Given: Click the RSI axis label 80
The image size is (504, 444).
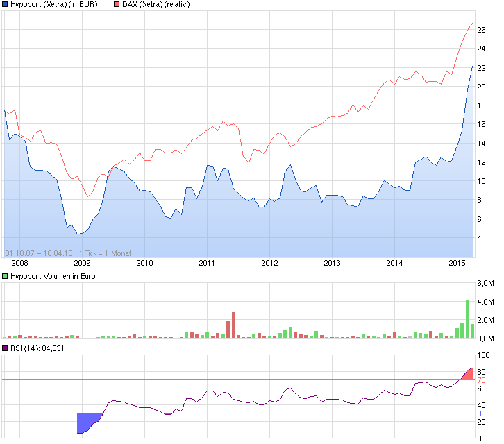Looking at the screenshot, I should click(481, 372).
